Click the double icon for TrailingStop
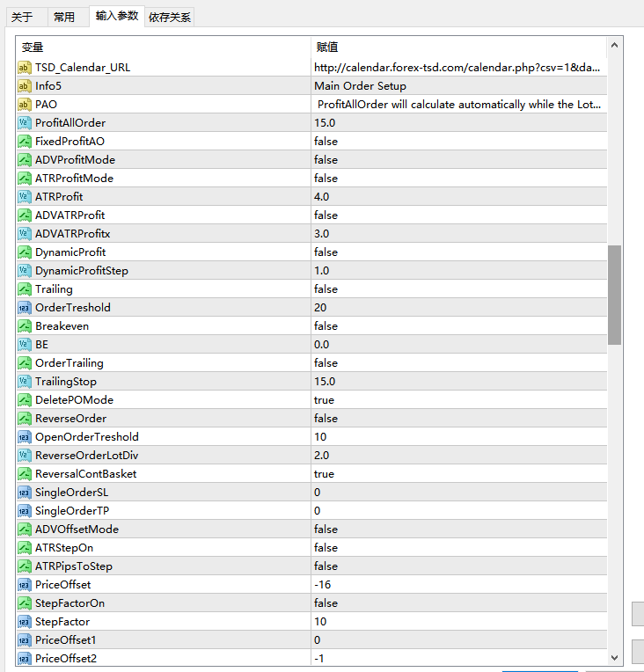The height and width of the screenshot is (672, 644). [25, 381]
